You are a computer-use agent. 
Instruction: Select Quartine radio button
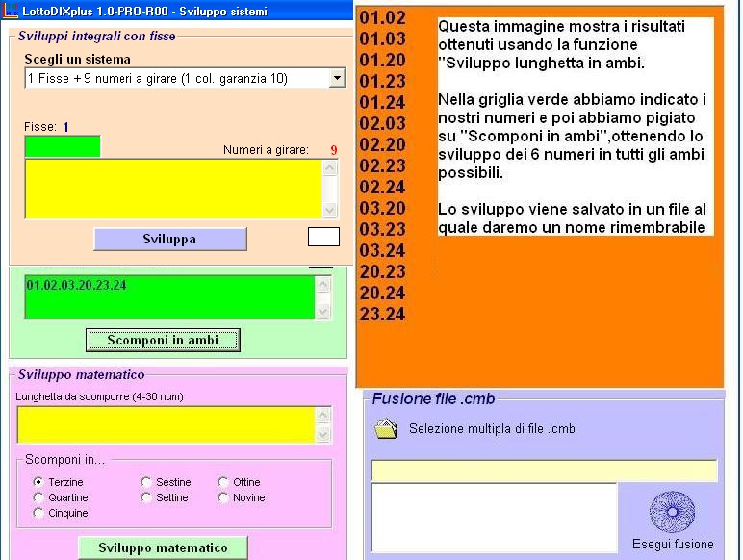pos(38,497)
